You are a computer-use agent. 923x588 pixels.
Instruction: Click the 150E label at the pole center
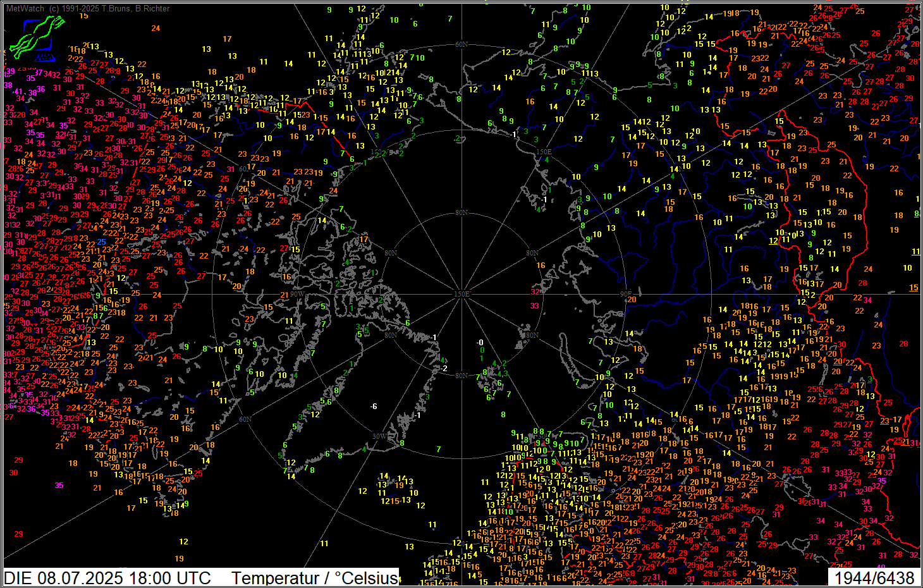point(462,293)
